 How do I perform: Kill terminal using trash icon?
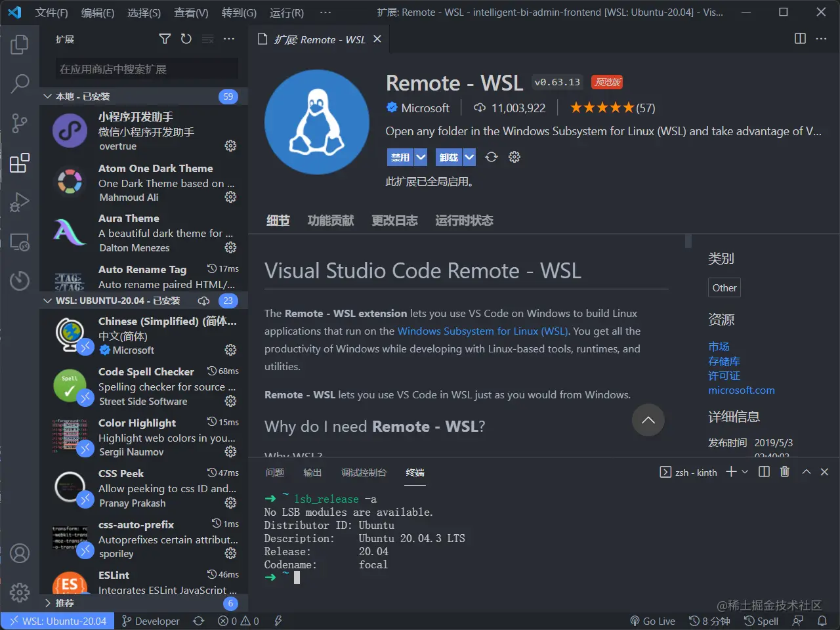click(x=785, y=472)
